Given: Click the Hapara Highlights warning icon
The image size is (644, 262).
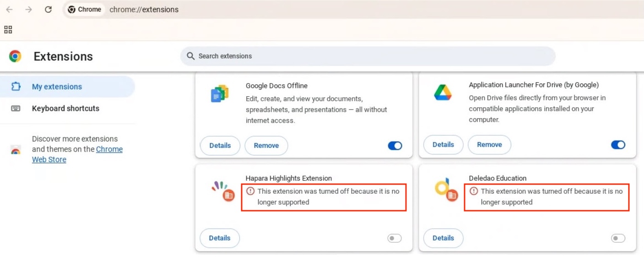Looking at the screenshot, I should (x=250, y=191).
